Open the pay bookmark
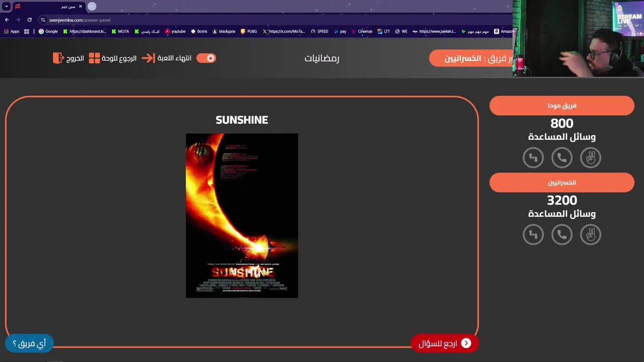 coord(340,31)
